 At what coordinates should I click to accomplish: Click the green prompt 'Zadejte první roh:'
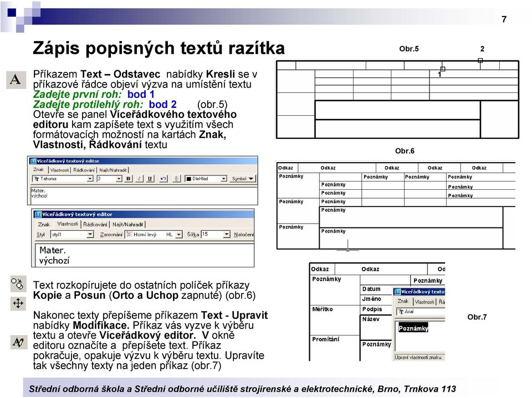point(78,94)
